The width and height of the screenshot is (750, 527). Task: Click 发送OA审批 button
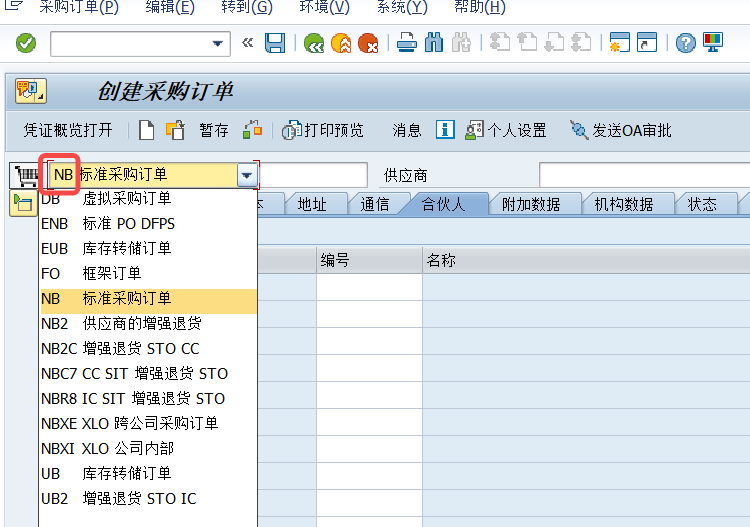[x=620, y=130]
